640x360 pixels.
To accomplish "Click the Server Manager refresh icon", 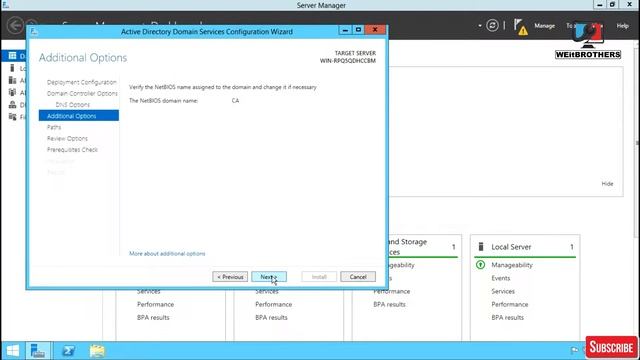I will (x=492, y=25).
